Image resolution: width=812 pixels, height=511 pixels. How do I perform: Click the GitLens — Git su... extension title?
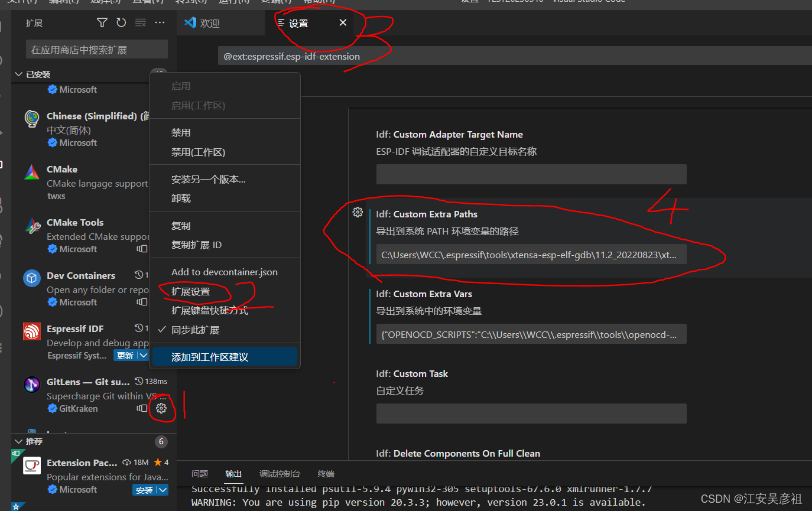click(88, 382)
